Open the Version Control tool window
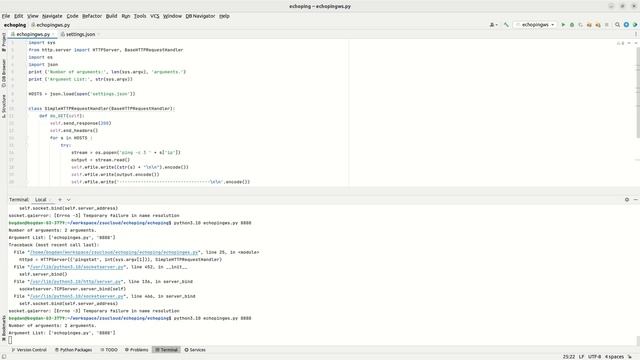 [x=29, y=350]
